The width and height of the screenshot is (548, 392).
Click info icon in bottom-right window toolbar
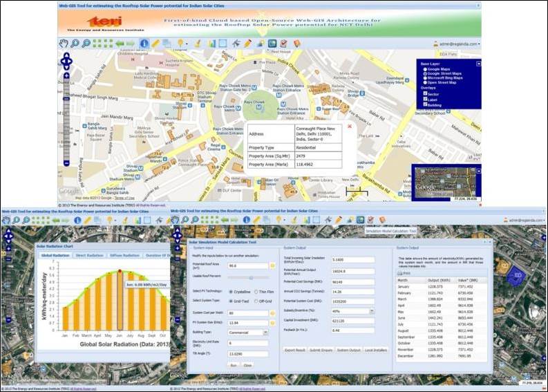point(247,220)
